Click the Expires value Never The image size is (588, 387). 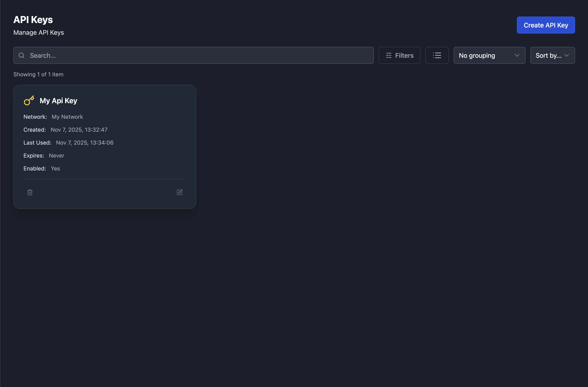coord(57,156)
